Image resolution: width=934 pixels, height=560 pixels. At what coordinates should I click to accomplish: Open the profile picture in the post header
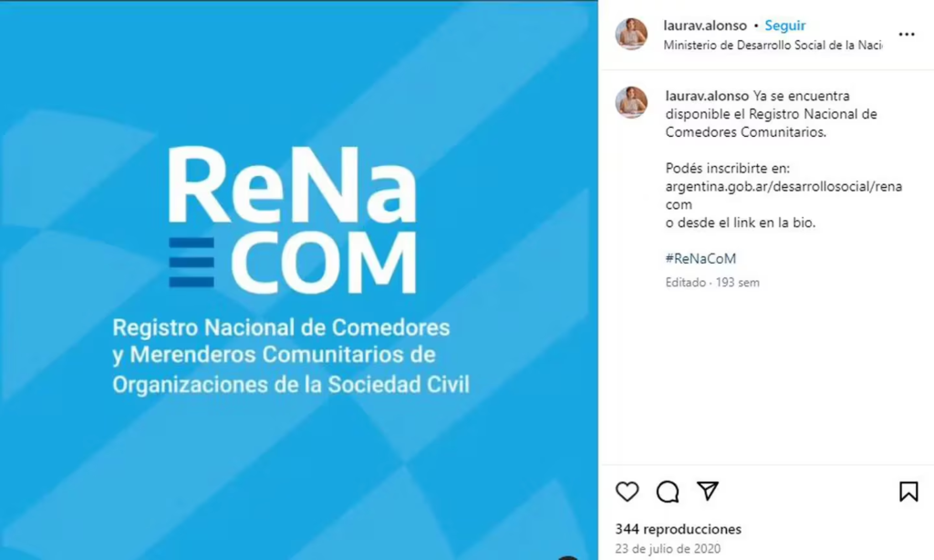click(631, 34)
